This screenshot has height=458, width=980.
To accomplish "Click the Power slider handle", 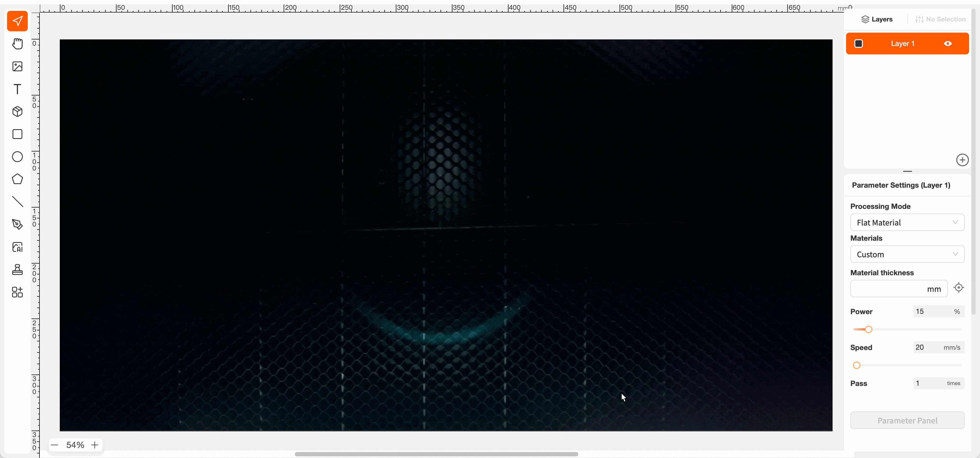I will pyautogui.click(x=868, y=330).
